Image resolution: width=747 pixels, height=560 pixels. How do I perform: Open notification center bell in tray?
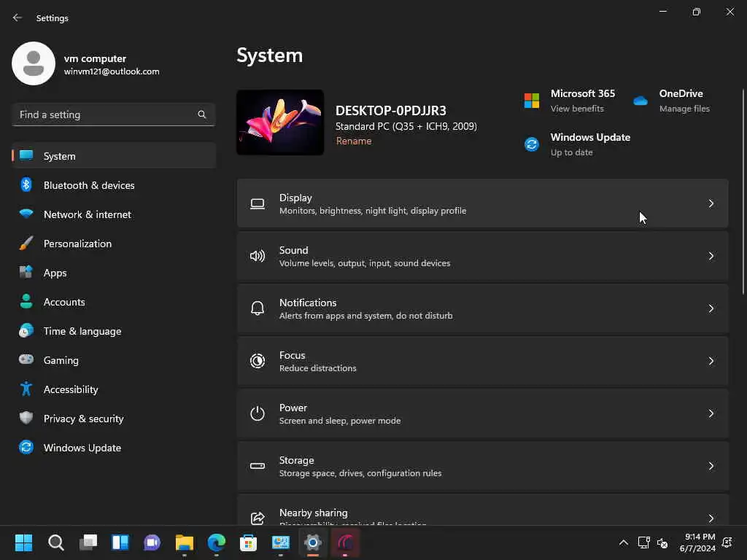coord(727,542)
